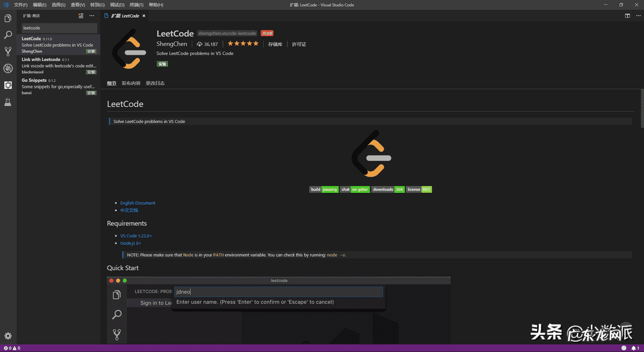
Task: Switch to the 更改日志 tab
Action: click(x=155, y=83)
